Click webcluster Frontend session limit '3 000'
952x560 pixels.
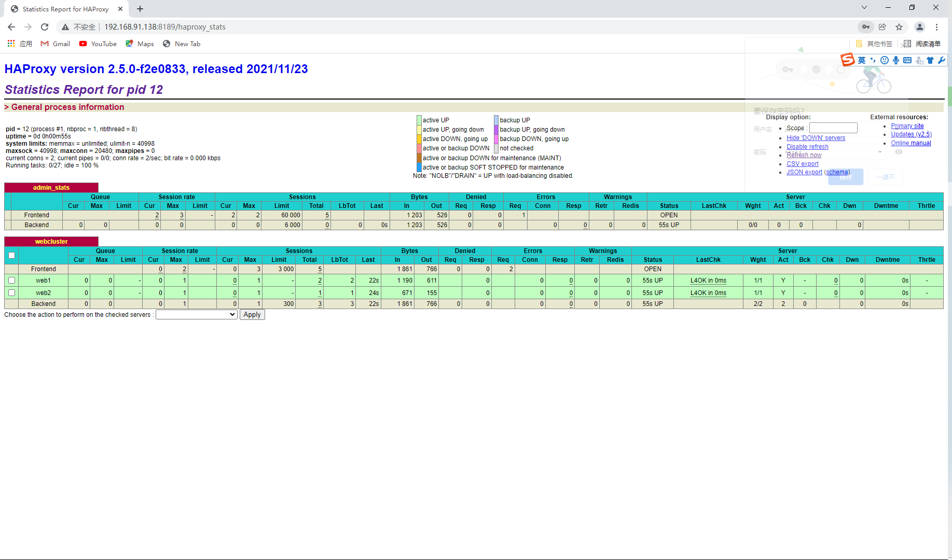tap(286, 269)
